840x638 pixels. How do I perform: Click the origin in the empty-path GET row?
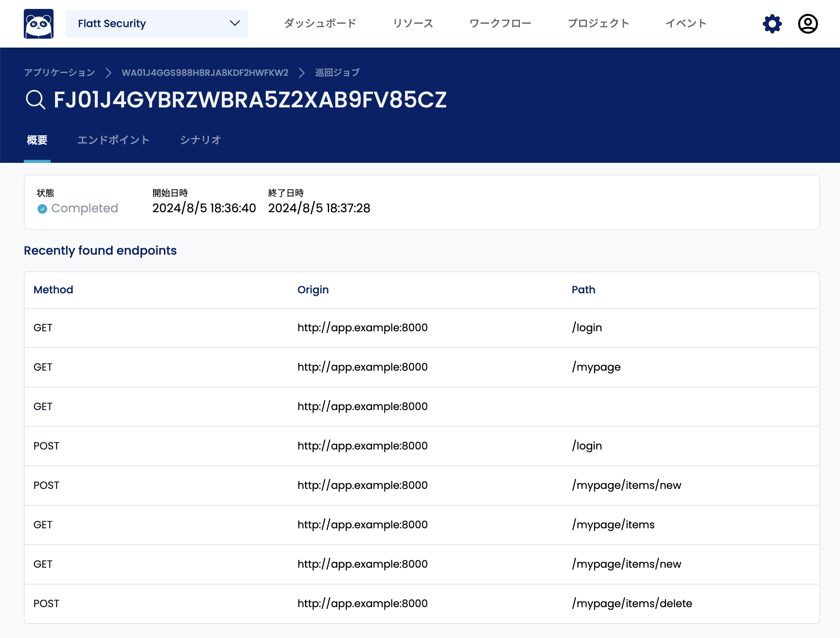363,407
